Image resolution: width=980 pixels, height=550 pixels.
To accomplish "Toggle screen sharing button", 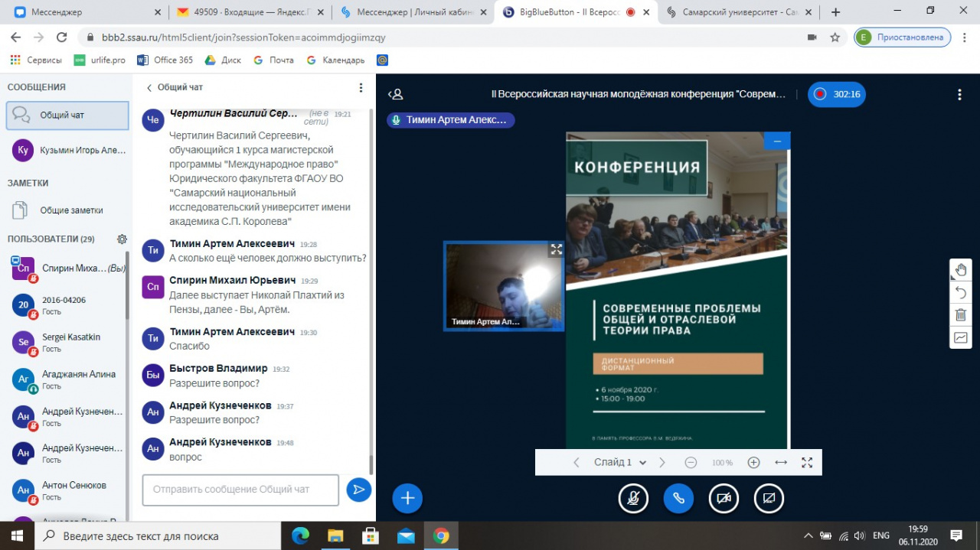I will (x=769, y=499).
